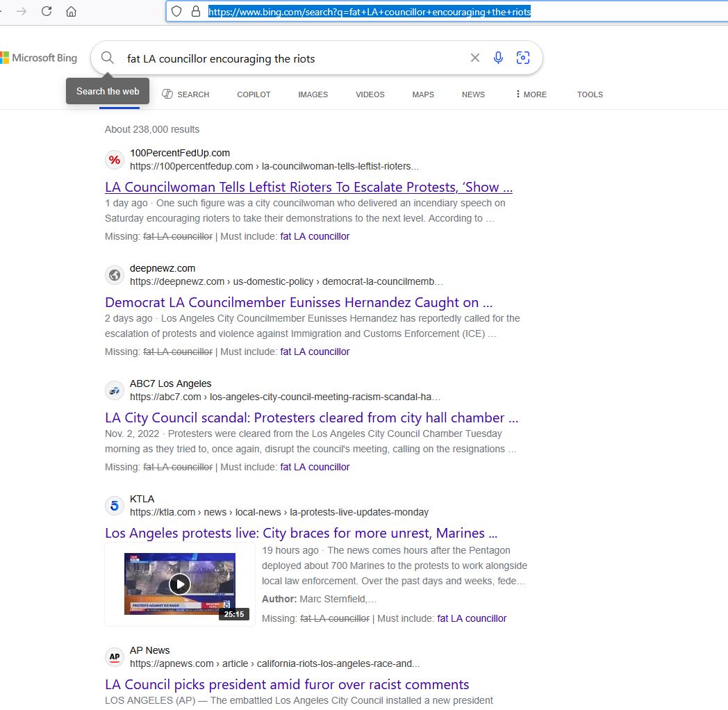Start voice search with microphone icon
This screenshot has width=728, height=710.
click(498, 58)
